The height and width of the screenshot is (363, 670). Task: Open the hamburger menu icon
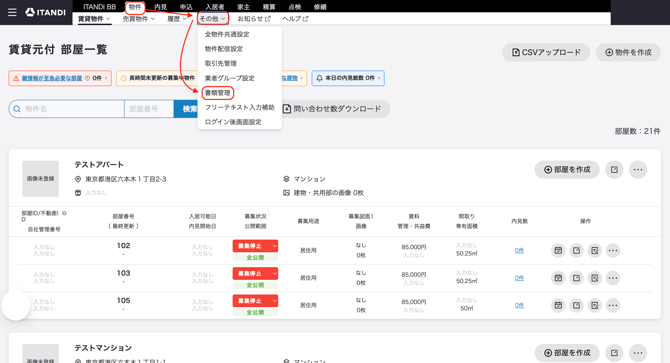pos(12,12)
